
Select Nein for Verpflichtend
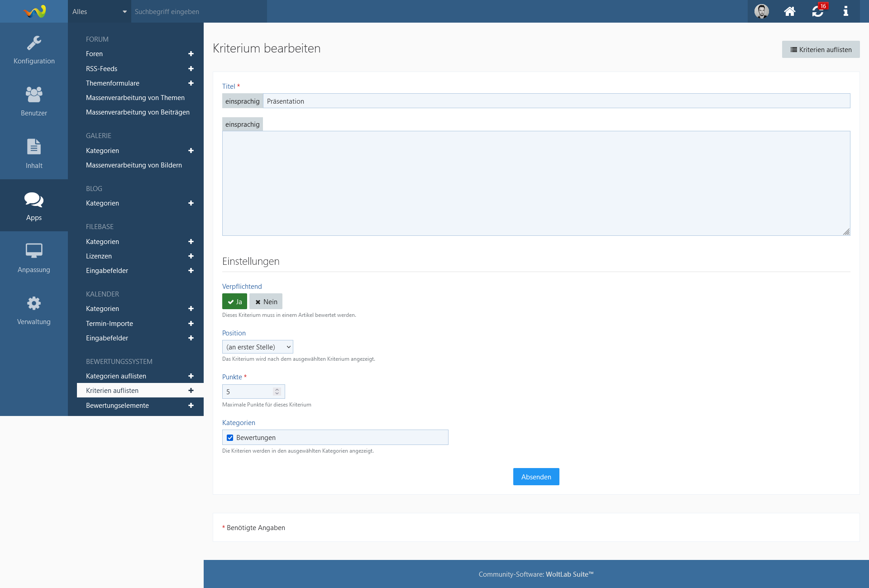266,301
